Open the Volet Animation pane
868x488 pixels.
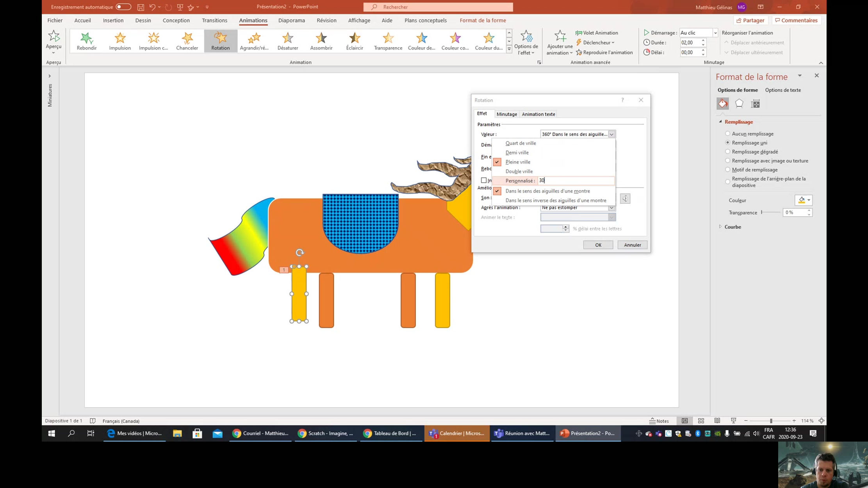pyautogui.click(x=597, y=32)
